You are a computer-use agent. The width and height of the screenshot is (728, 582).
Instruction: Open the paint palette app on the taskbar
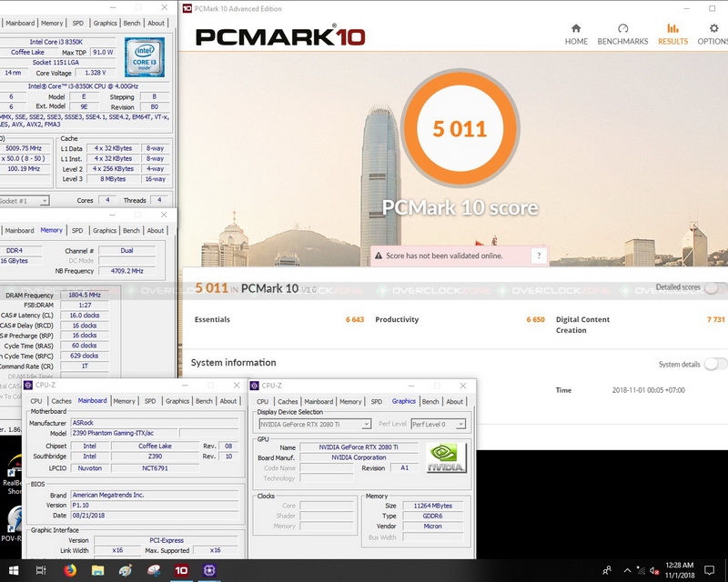(126, 570)
